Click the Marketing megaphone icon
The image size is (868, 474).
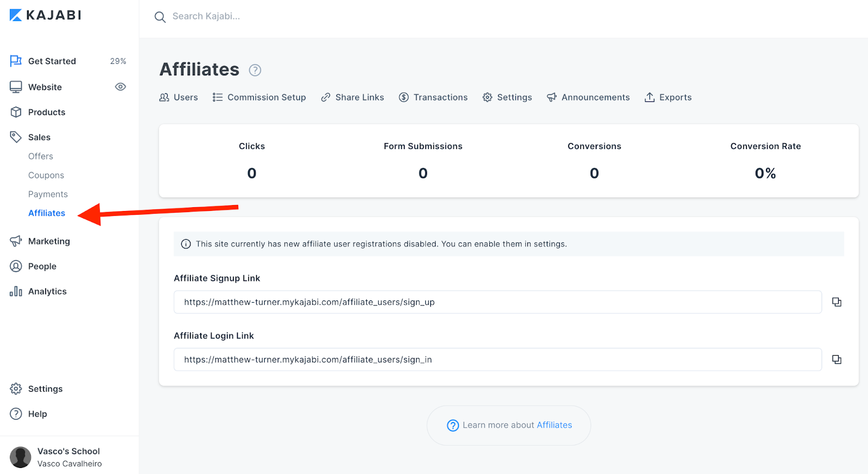click(x=16, y=241)
